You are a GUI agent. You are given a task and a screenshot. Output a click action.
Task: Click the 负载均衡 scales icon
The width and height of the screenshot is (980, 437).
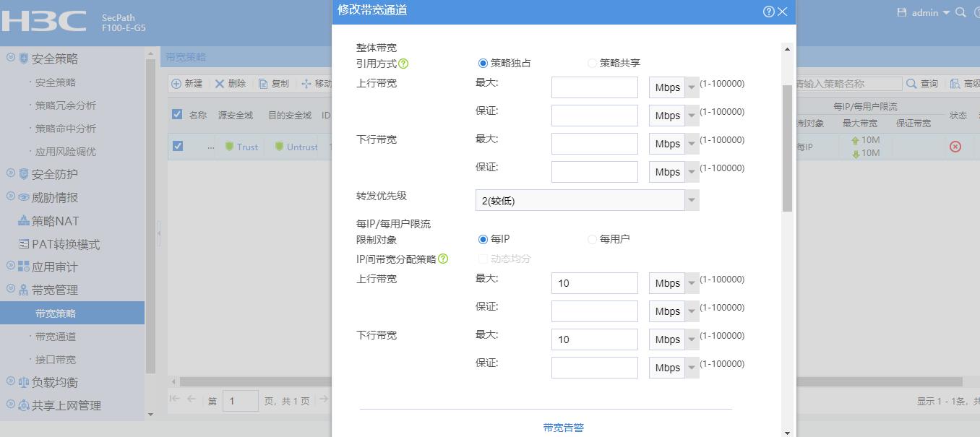click(x=24, y=382)
